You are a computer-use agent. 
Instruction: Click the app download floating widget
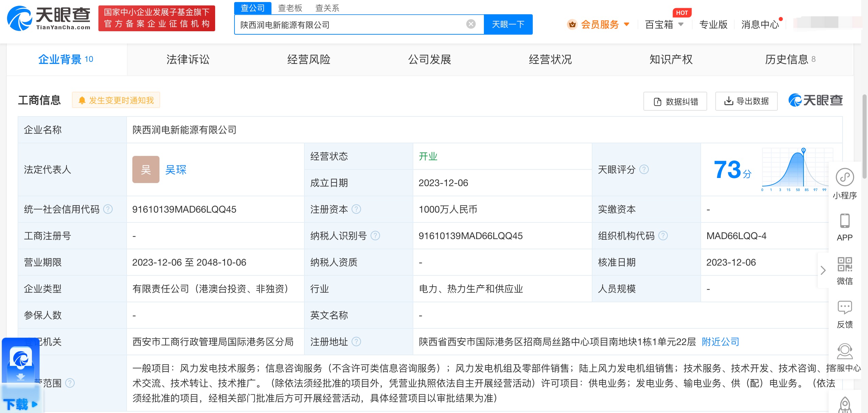(x=21, y=375)
